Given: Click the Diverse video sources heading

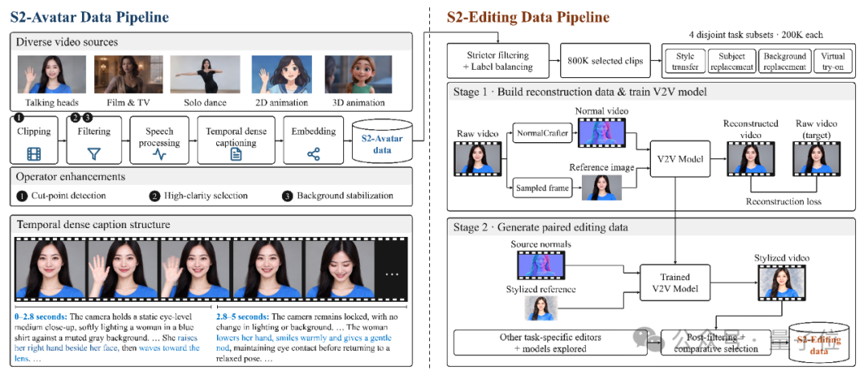Looking at the screenshot, I should coord(67,42).
